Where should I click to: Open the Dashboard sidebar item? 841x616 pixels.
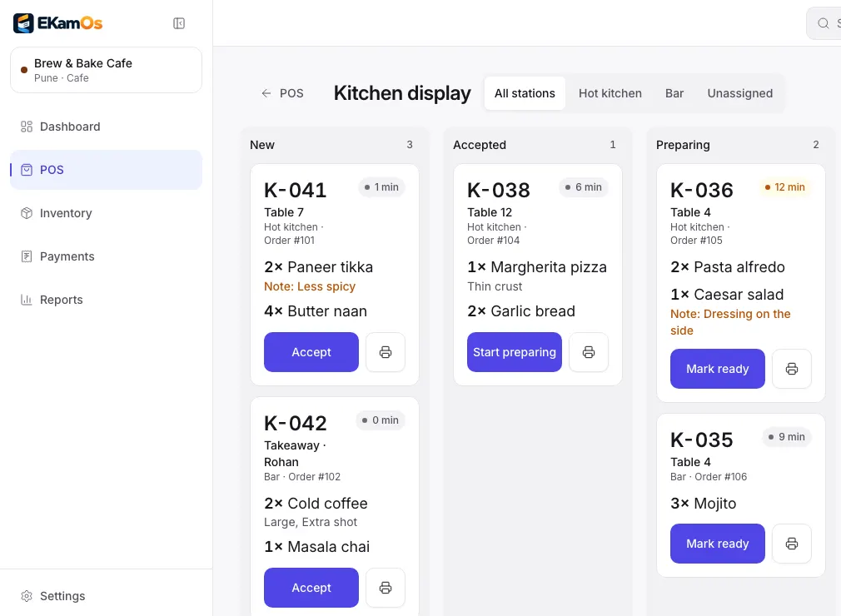[x=107, y=127]
